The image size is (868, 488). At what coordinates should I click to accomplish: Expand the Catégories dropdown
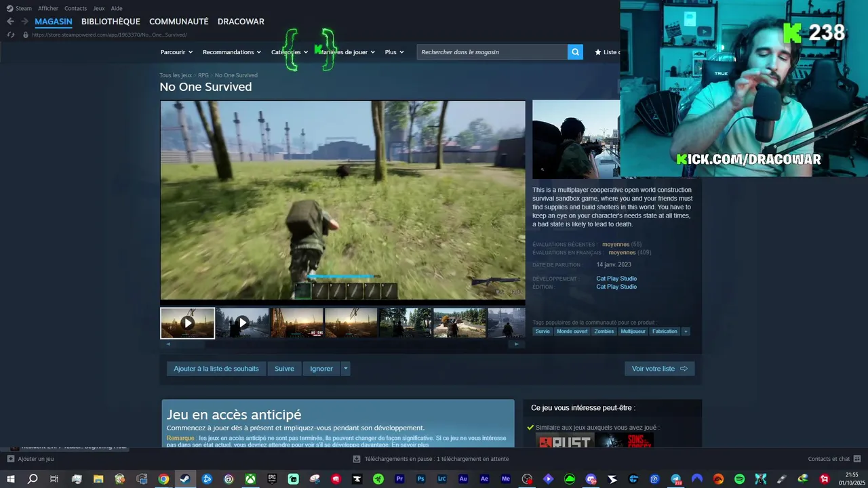pyautogui.click(x=290, y=52)
